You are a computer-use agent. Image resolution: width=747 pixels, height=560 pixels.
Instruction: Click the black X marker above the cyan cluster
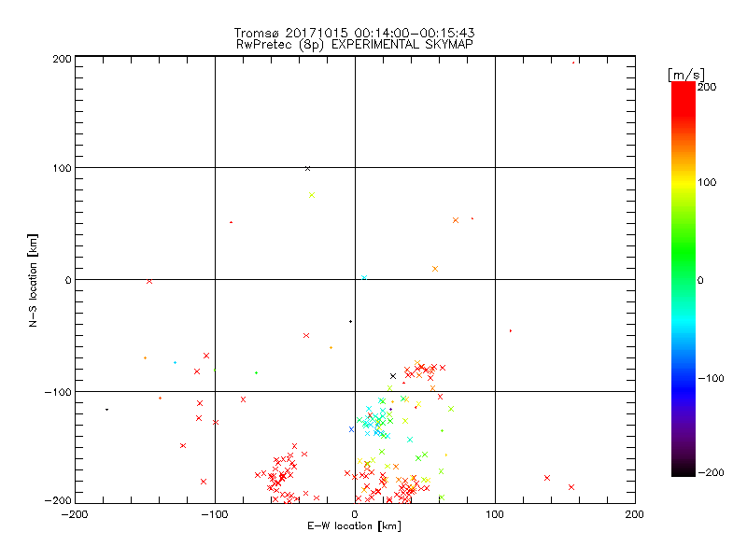[393, 375]
